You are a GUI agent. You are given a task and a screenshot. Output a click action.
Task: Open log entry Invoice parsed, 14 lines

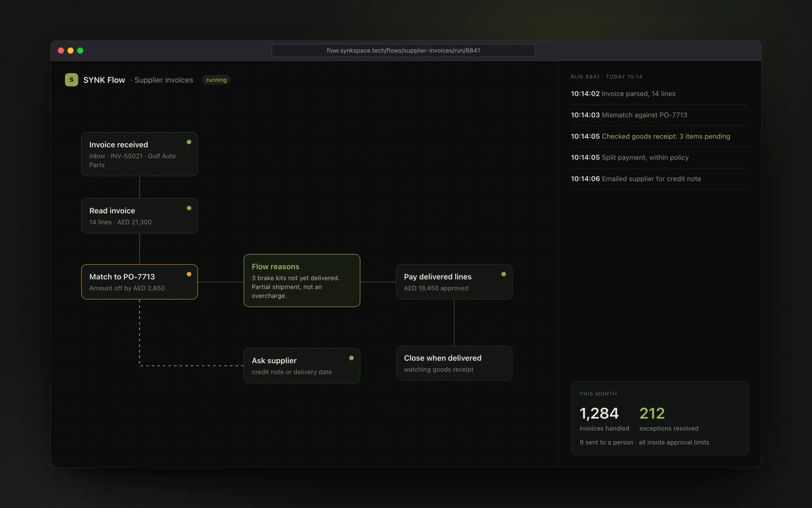pos(660,94)
